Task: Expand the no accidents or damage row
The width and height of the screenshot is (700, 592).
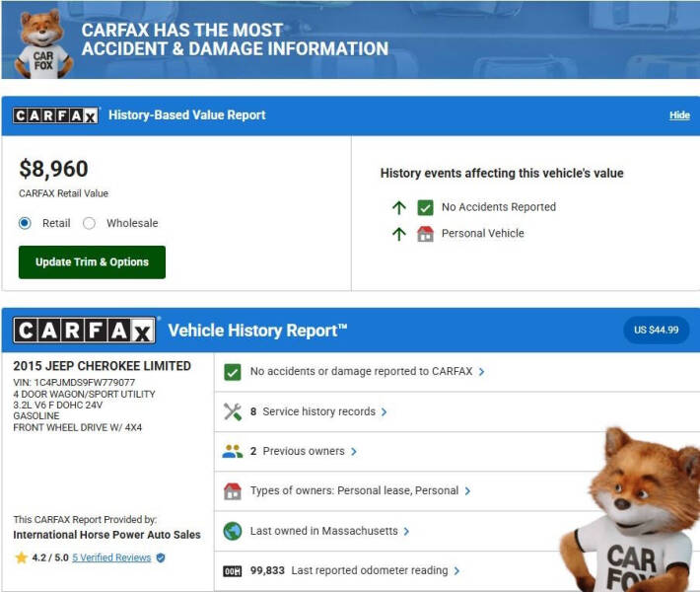Action: pyautogui.click(x=367, y=372)
